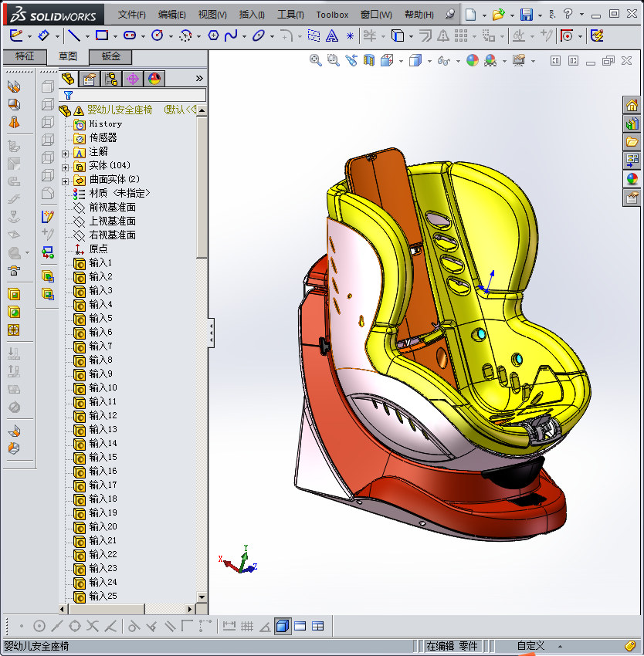Switch to the 钣金 tab
The image size is (644, 656).
coord(110,56)
